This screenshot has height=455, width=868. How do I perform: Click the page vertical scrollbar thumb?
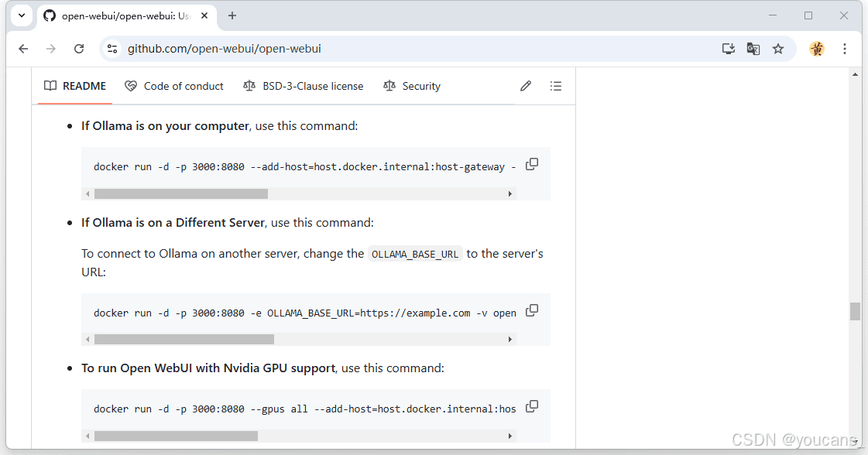pyautogui.click(x=855, y=312)
